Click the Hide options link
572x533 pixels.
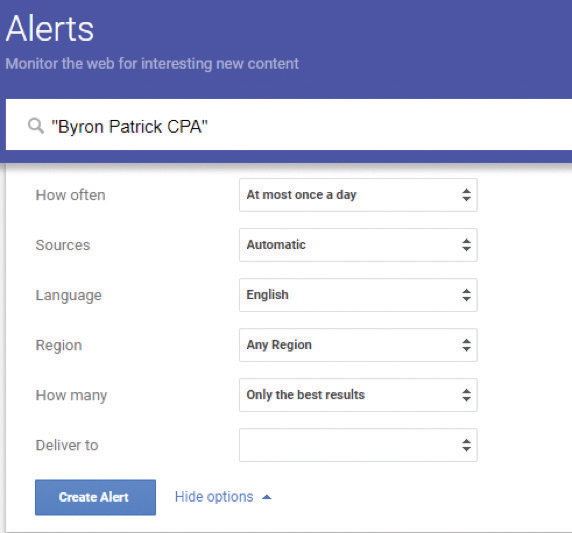(214, 497)
